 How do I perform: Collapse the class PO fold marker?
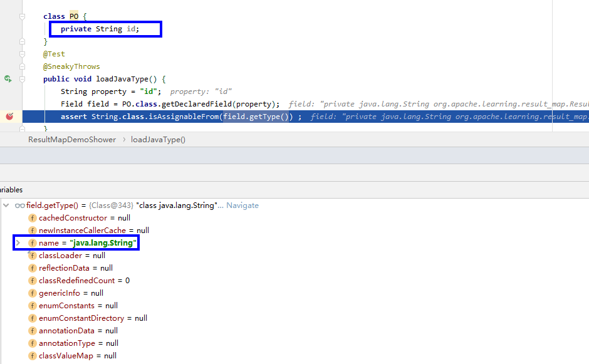[22, 16]
